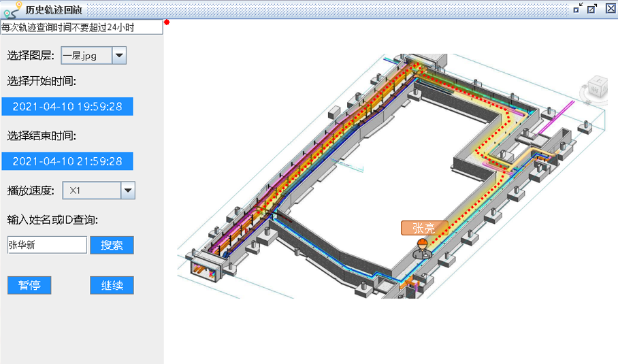Click the maximize arrow icon in the title bar
This screenshot has height=364, width=618.
pos(592,8)
